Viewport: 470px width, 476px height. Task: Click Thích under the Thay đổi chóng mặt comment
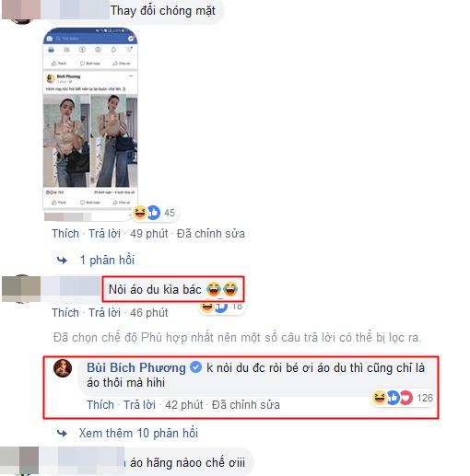point(65,234)
